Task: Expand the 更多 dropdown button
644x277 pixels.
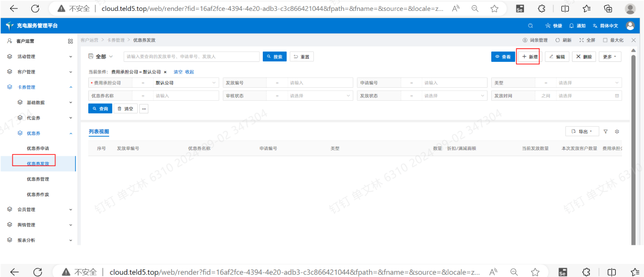Action: coord(610,57)
